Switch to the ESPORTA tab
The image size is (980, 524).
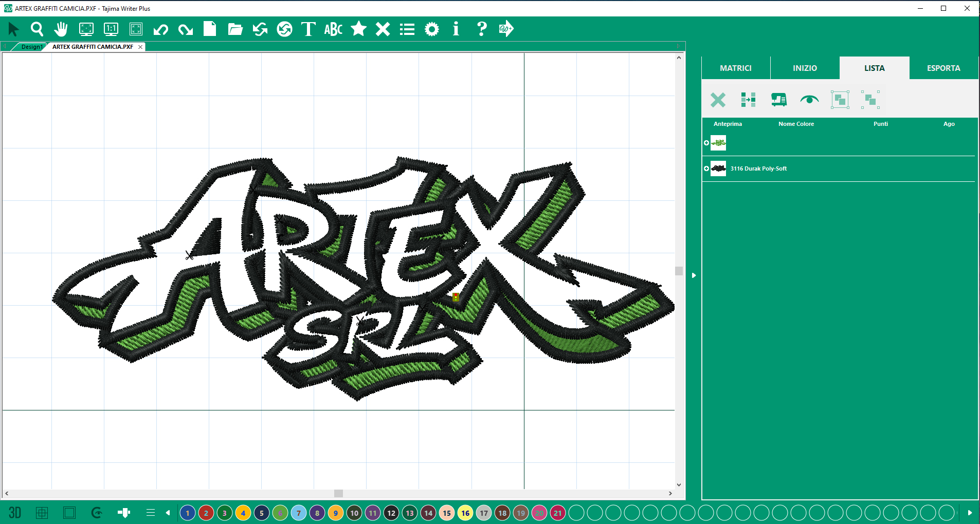[x=943, y=68]
